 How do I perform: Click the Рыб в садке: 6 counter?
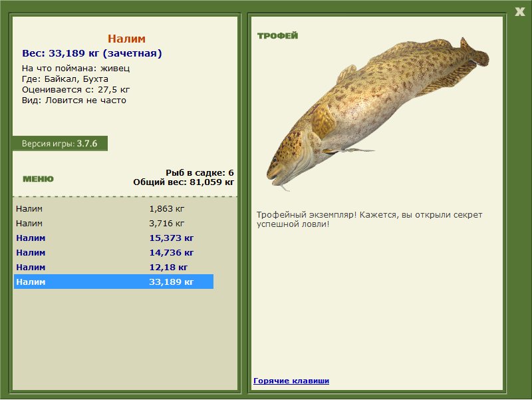199,173
